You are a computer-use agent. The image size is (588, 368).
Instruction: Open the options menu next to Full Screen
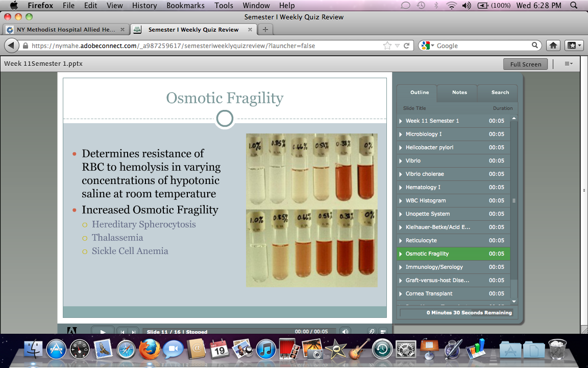point(569,64)
